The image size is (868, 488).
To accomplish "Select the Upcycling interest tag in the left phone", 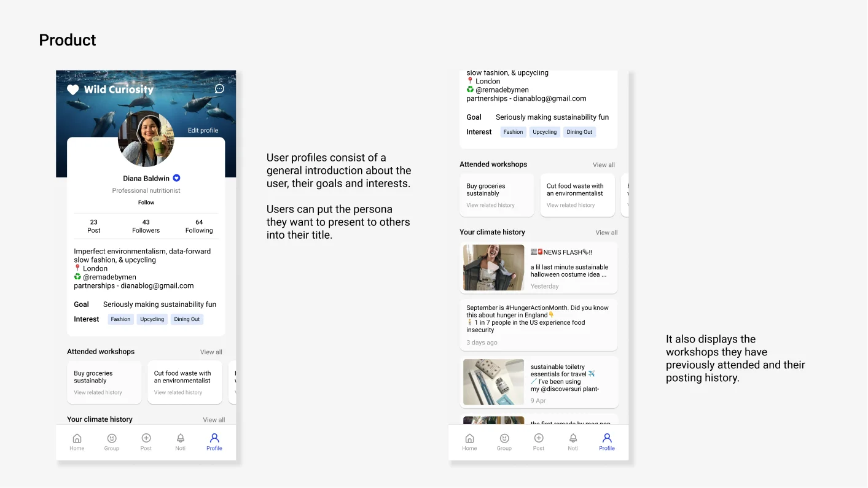I will 152,319.
